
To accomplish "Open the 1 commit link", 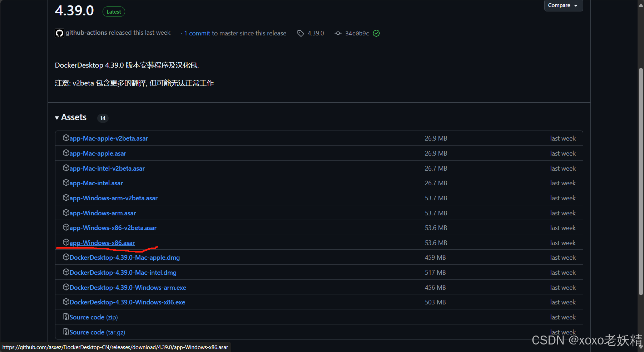I will [x=197, y=33].
